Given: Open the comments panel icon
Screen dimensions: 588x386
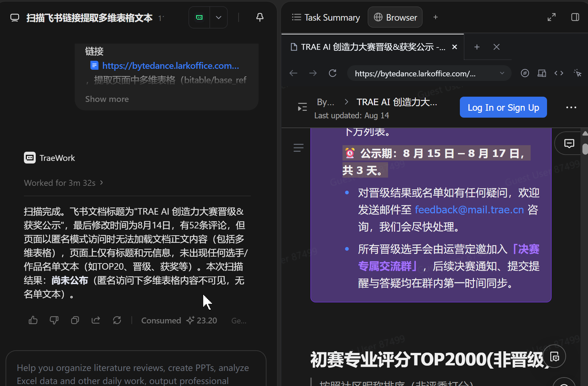Looking at the screenshot, I should tap(569, 144).
